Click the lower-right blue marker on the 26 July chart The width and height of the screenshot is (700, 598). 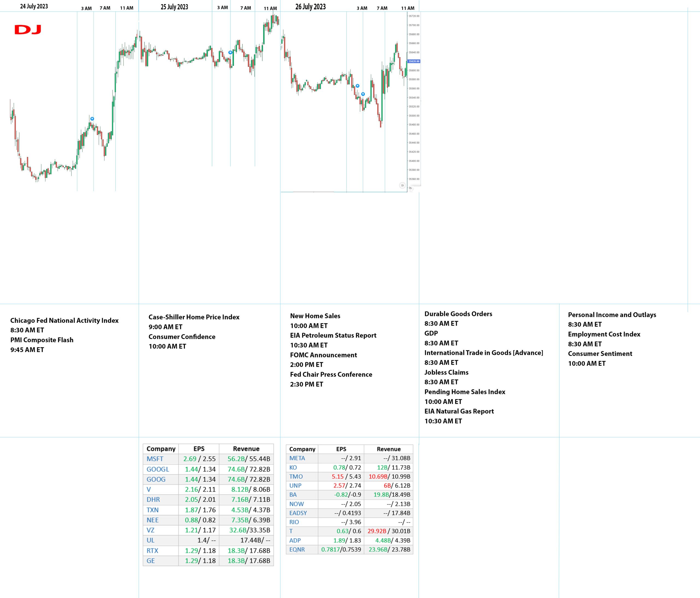point(363,94)
